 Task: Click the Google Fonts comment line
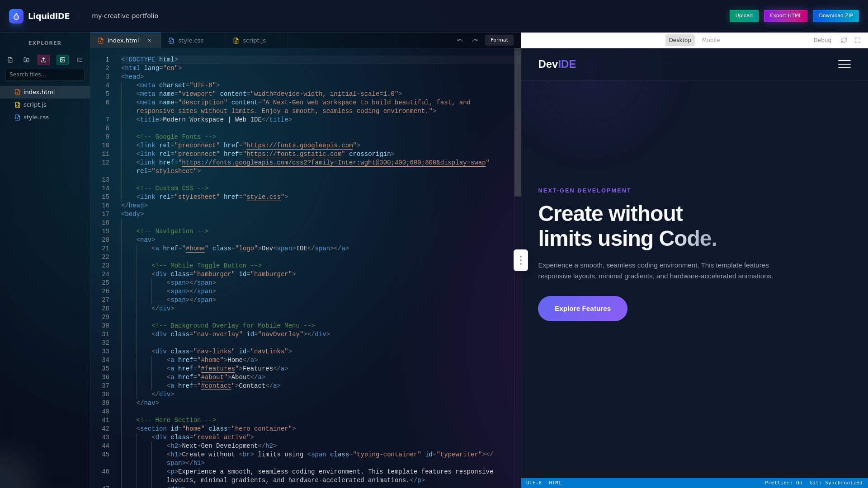(x=176, y=137)
